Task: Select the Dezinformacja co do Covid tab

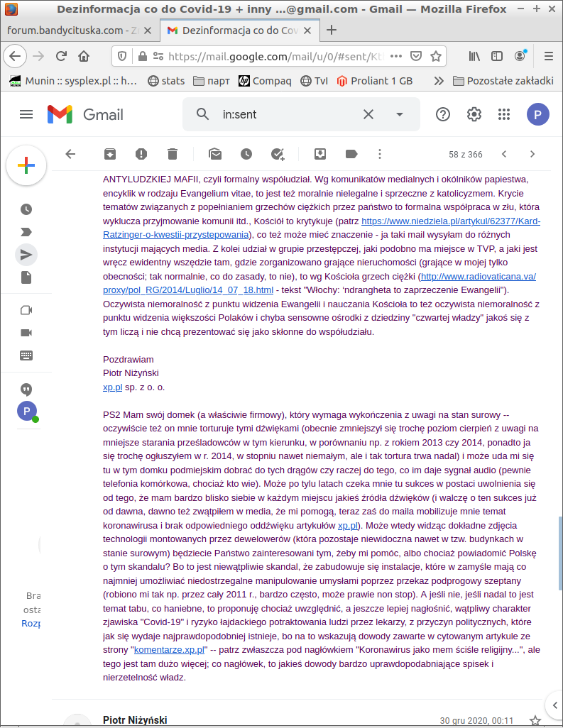Action: [240, 31]
